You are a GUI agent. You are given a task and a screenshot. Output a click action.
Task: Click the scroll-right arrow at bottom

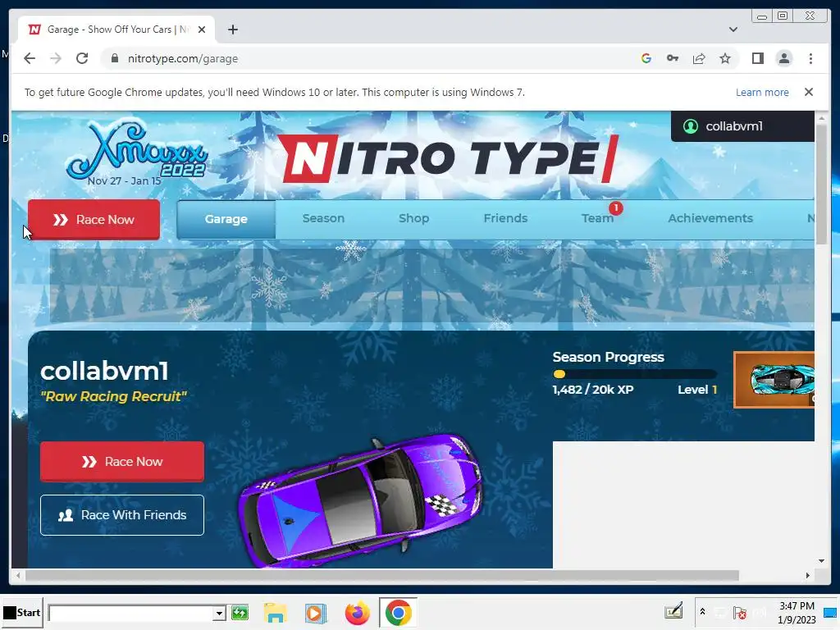pos(807,575)
